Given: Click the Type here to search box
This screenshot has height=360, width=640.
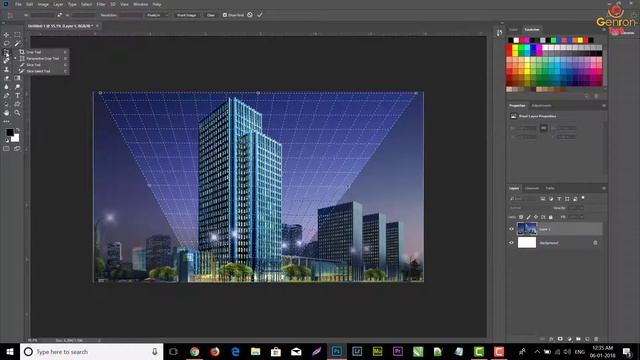Looking at the screenshot, I should (91, 352).
